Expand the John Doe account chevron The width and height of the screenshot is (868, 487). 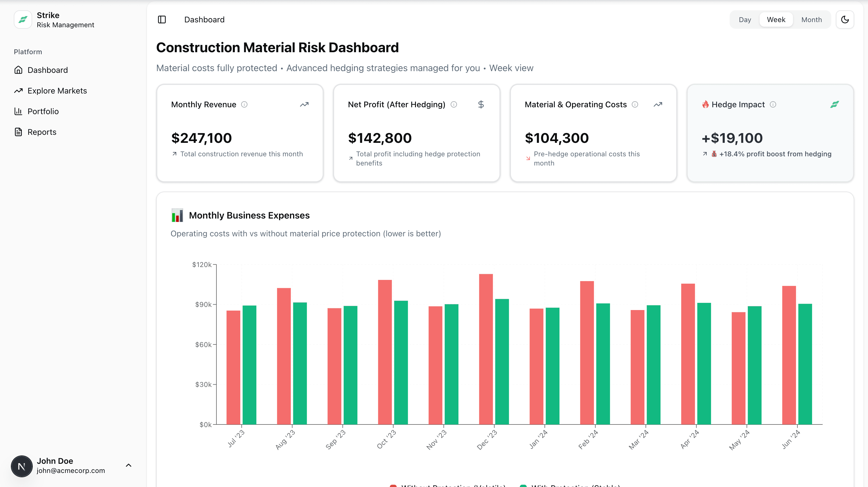point(128,465)
